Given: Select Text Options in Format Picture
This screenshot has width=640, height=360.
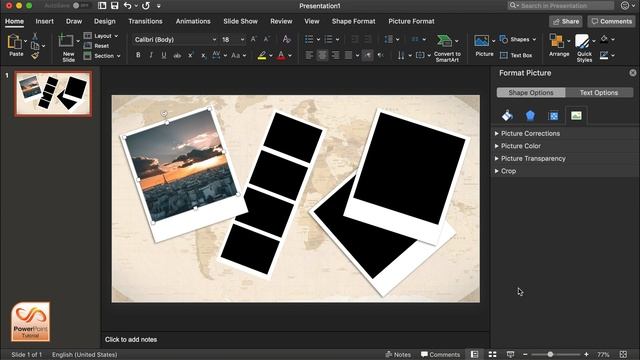Looking at the screenshot, I should (599, 93).
